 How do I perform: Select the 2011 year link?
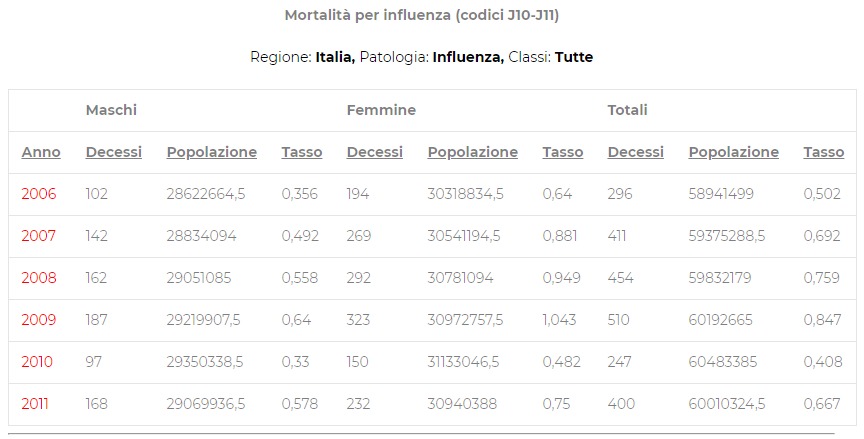[x=35, y=404]
